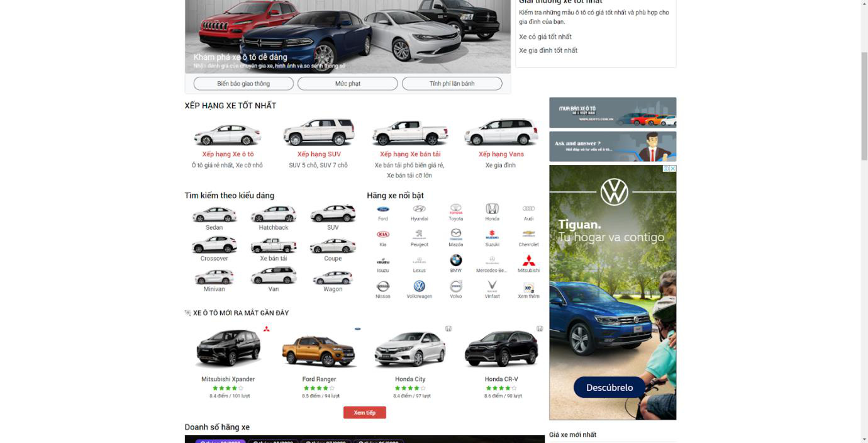Open the Audi brand logo
Image resolution: width=868 pixels, height=443 pixels.
click(529, 208)
